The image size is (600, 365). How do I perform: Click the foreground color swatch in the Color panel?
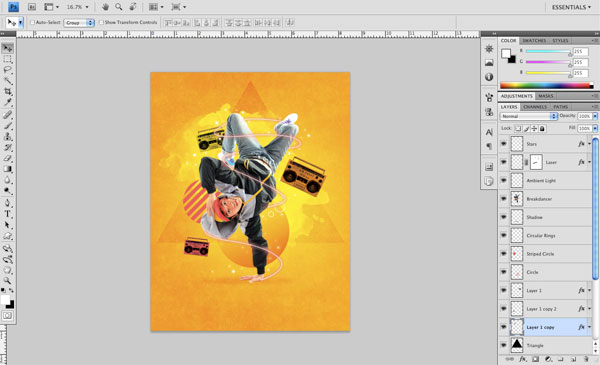point(506,53)
